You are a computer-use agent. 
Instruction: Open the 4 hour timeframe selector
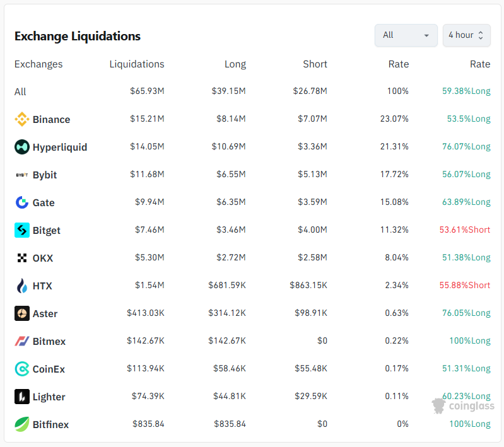[x=466, y=35]
